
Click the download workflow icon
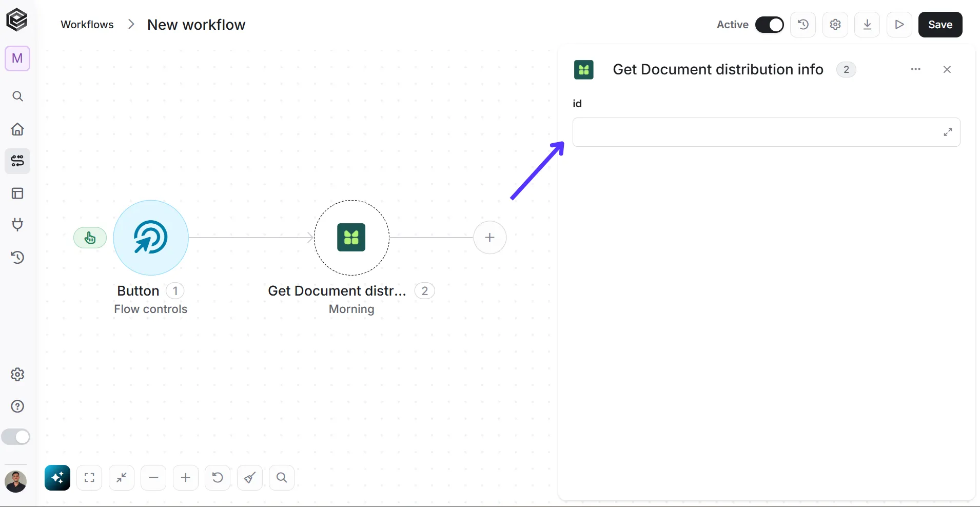867,25
